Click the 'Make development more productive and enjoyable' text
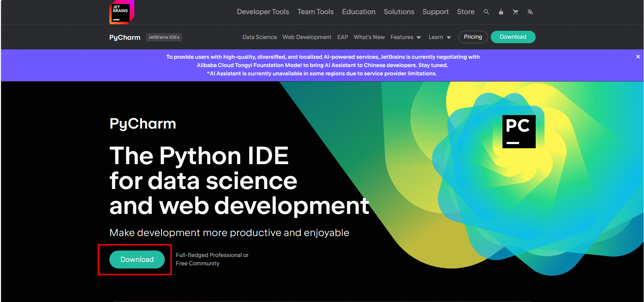This screenshot has width=644, height=302. pyautogui.click(x=229, y=233)
